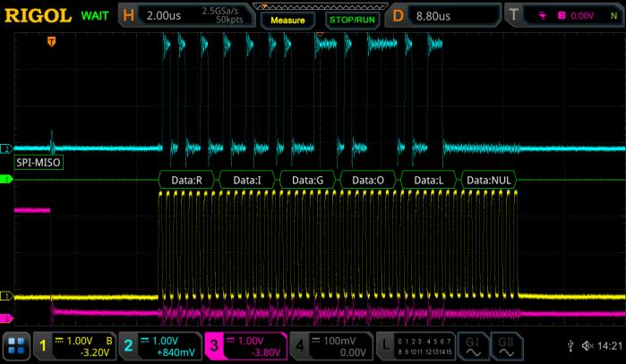Image resolution: width=626 pixels, height=364 pixels.
Task: Select the bus decode B1 marker
Action: click(x=6, y=180)
